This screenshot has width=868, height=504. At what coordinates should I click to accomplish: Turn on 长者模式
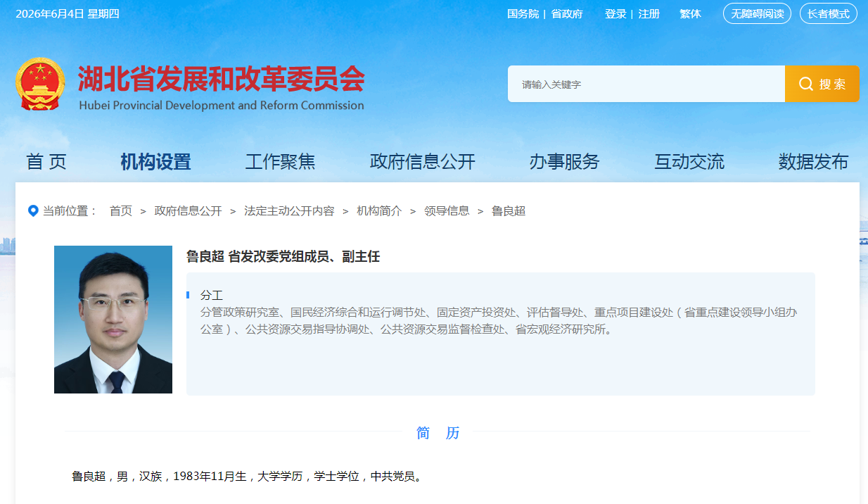(828, 13)
